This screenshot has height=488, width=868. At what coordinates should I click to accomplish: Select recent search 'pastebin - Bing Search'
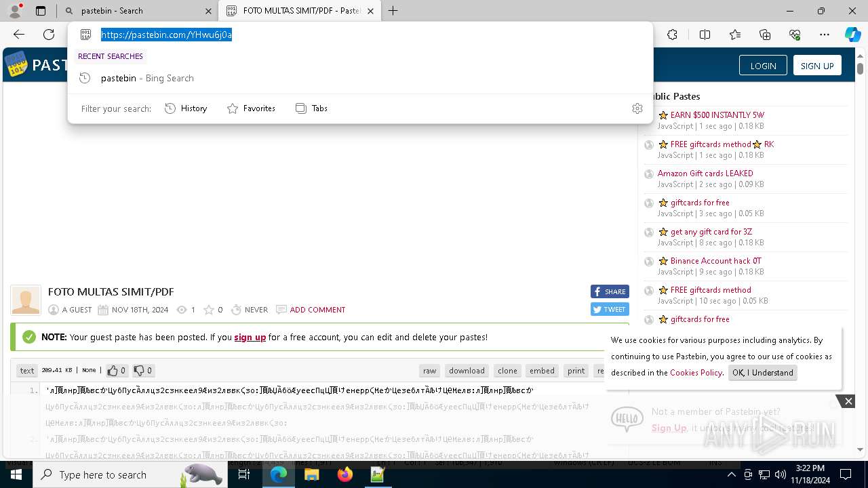click(x=360, y=78)
